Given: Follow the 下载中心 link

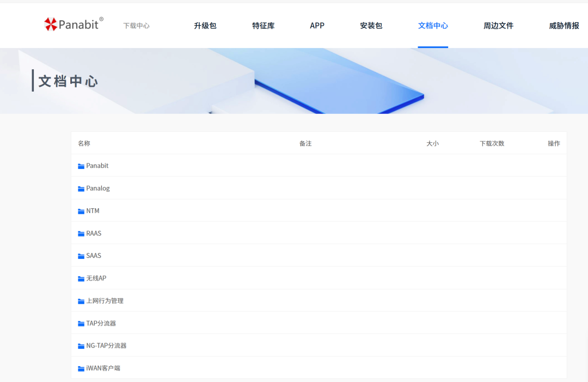Looking at the screenshot, I should 137,26.
